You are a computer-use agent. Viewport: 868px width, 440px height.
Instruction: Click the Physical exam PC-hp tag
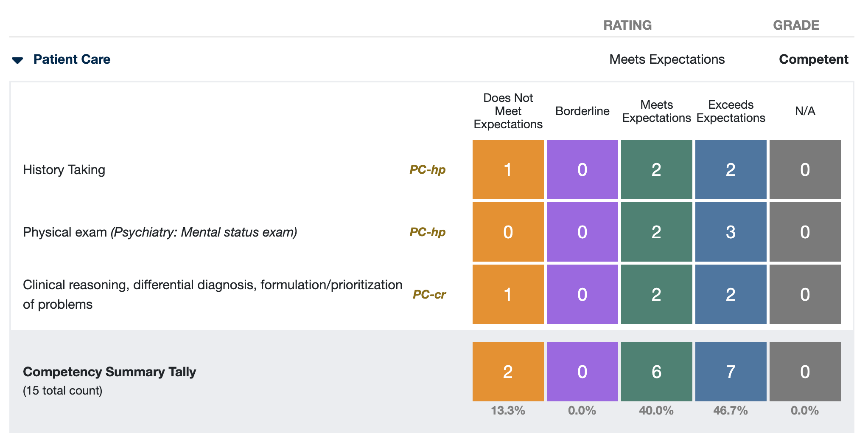(427, 232)
